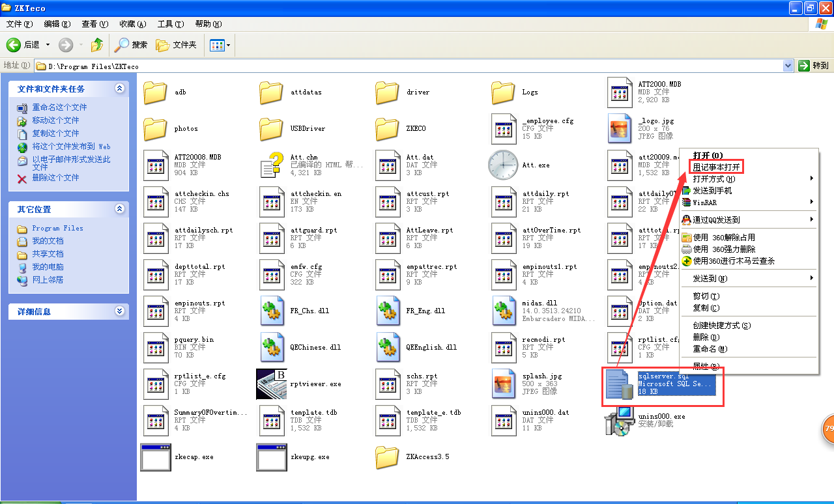Screen dimensions: 834x504
Task: Click 'Delete this file' task link
Action: (55, 178)
